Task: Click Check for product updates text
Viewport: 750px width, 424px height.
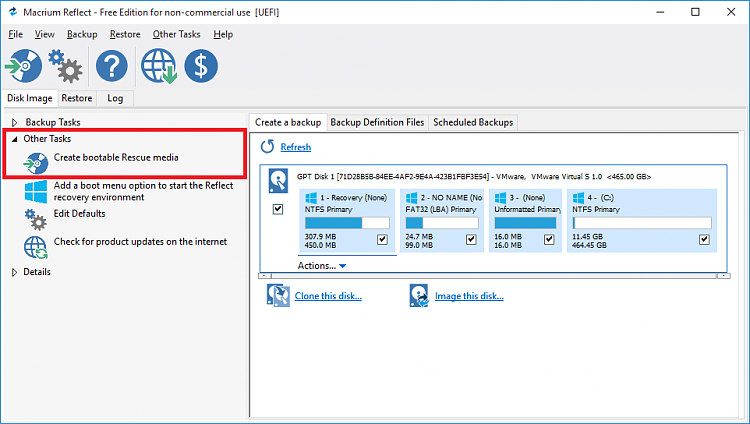Action: point(140,242)
